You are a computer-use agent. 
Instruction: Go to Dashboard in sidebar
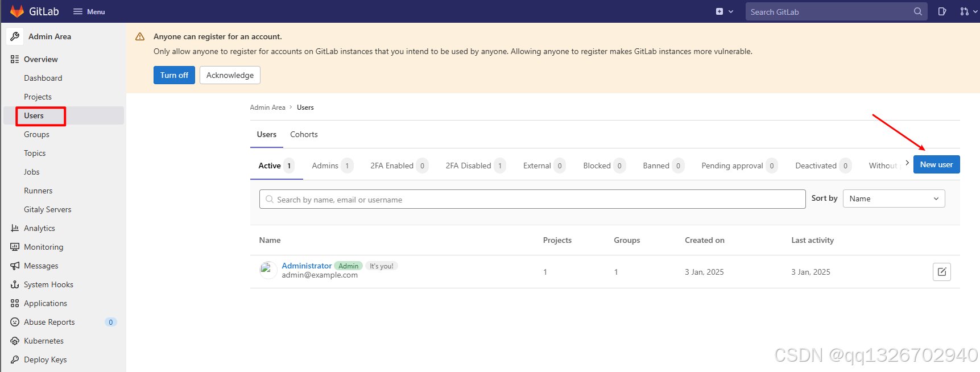(x=43, y=78)
